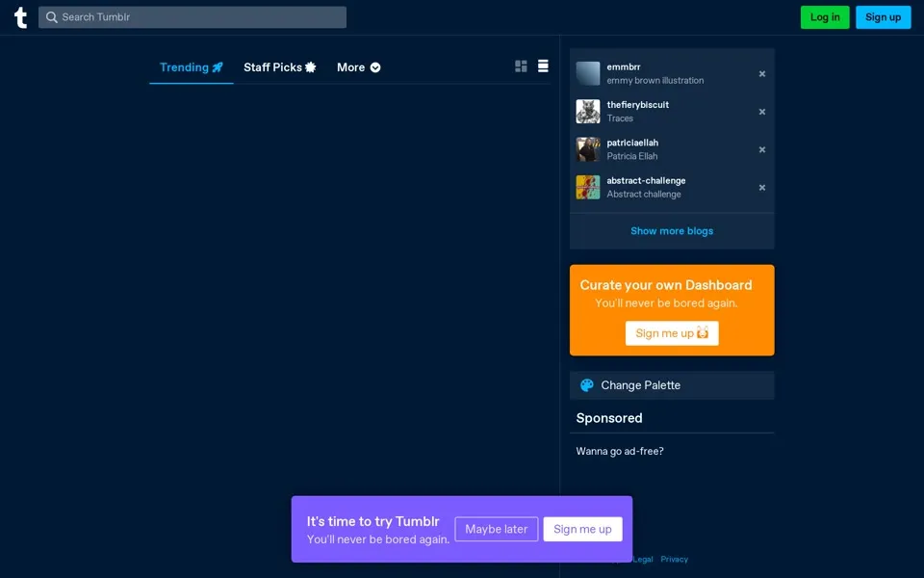The width and height of the screenshot is (924, 578).
Task: Click the Tumblr logo icon
Action: pyautogui.click(x=20, y=17)
